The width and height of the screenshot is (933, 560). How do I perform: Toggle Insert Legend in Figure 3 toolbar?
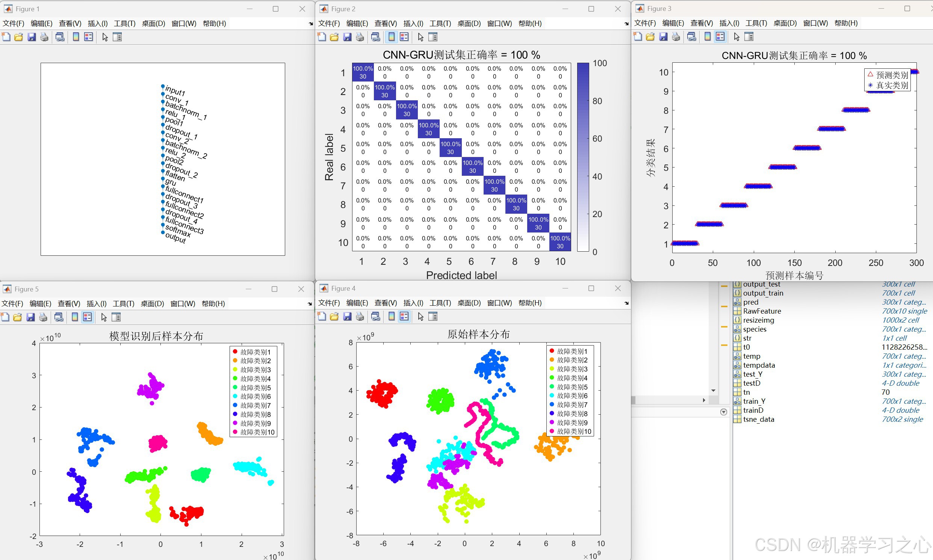click(720, 36)
